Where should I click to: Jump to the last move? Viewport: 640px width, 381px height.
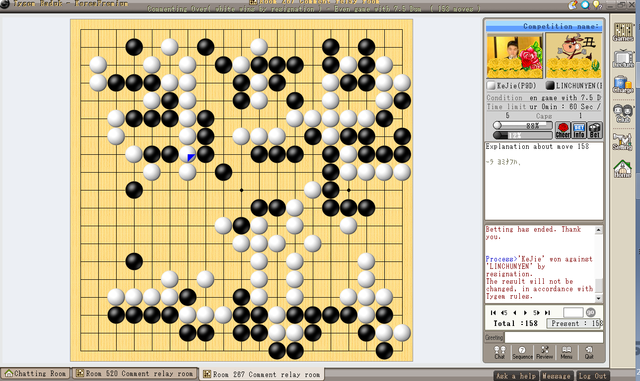(x=547, y=312)
